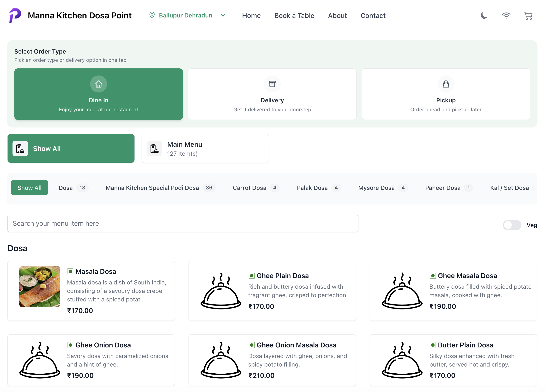Open the Ballupur Dehradun location dropdown
Viewport: 546px width, 392px height.
tap(187, 15)
